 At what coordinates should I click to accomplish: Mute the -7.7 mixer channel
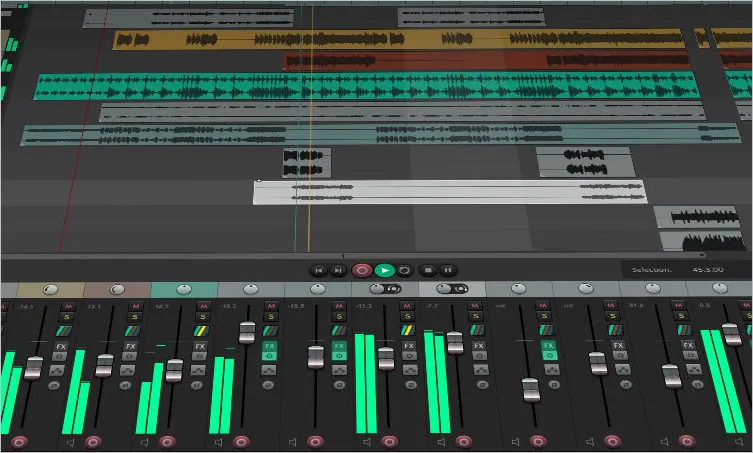(x=475, y=306)
